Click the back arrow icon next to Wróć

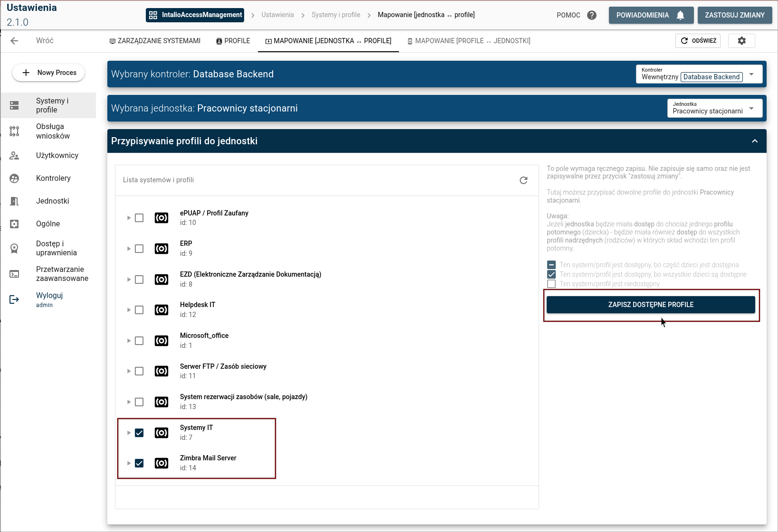(14, 41)
